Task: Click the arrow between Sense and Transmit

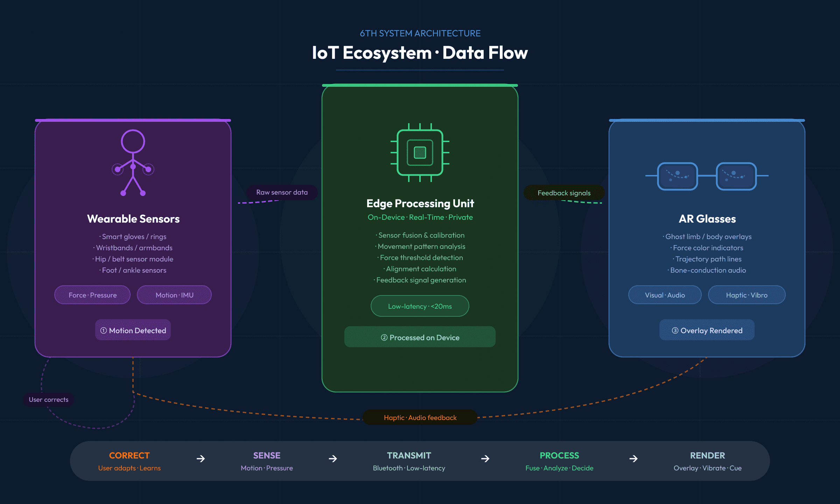Action: tap(333, 458)
